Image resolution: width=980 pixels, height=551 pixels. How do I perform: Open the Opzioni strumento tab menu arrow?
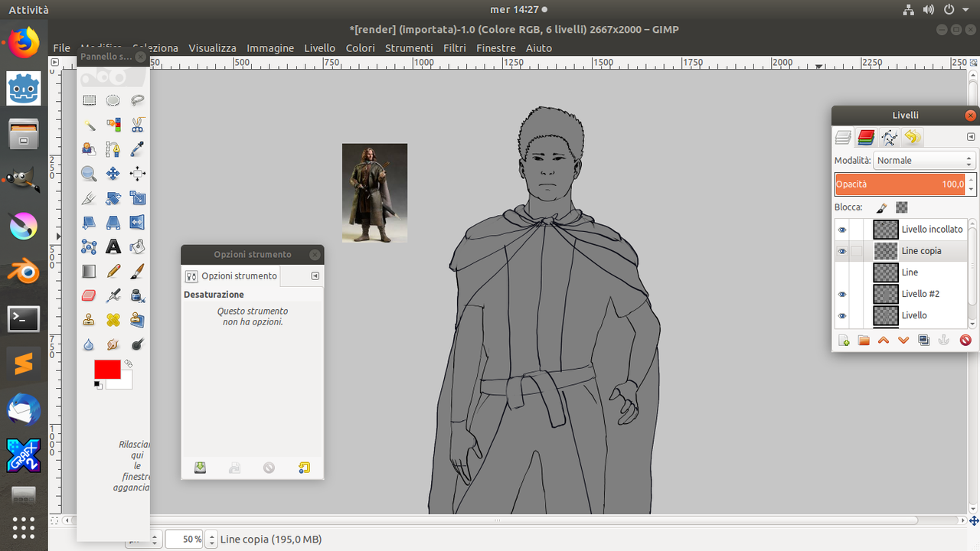[315, 275]
